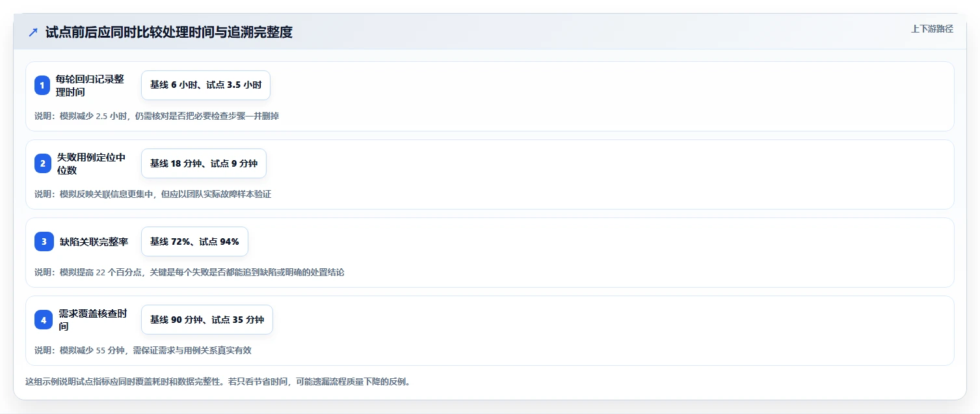This screenshot has height=414, width=980.
Task: Click the note about 模拟提高 22 个百分点
Action: point(189,272)
